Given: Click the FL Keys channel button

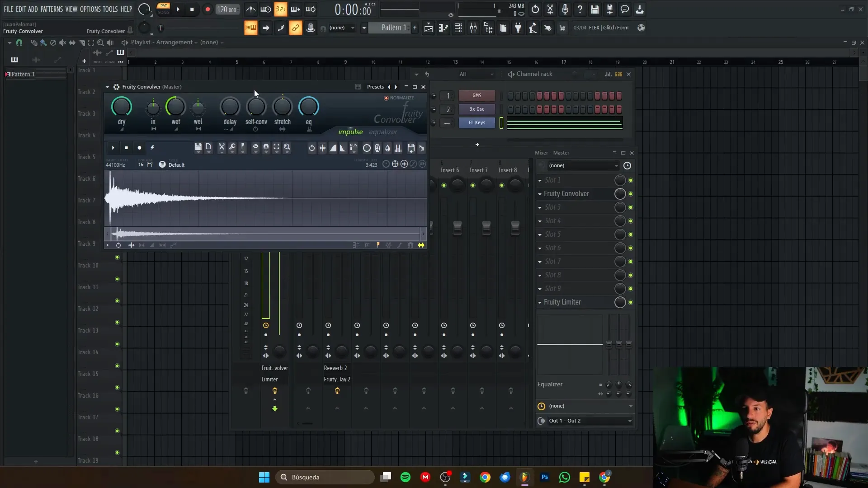Looking at the screenshot, I should pos(476,122).
